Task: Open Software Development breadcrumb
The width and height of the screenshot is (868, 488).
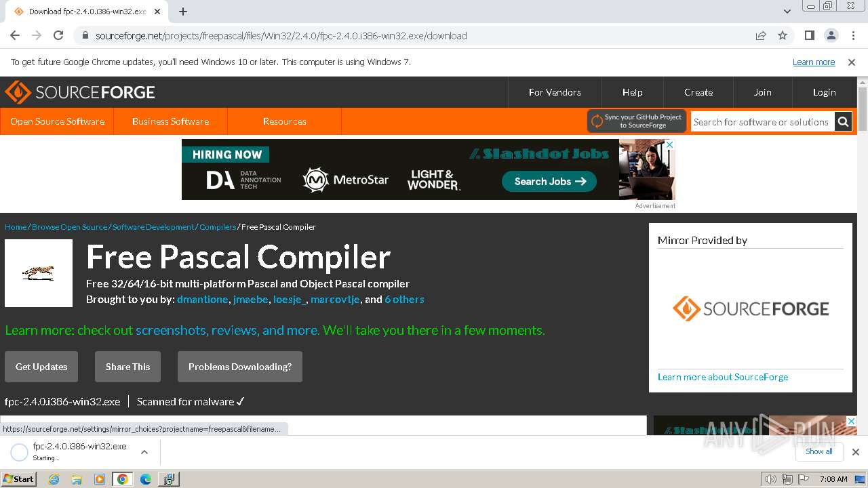Action: pos(153,227)
